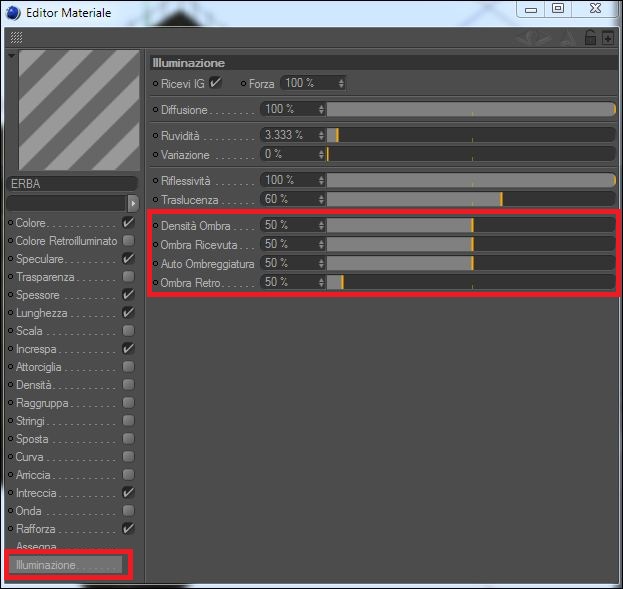Collapse the material preview triangle

12,56
